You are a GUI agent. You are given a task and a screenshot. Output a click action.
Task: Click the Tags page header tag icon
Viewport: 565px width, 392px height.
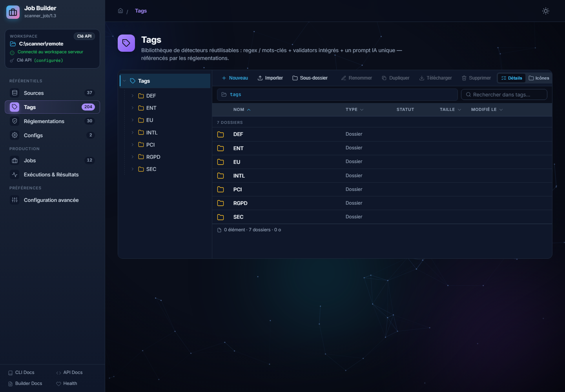point(126,43)
